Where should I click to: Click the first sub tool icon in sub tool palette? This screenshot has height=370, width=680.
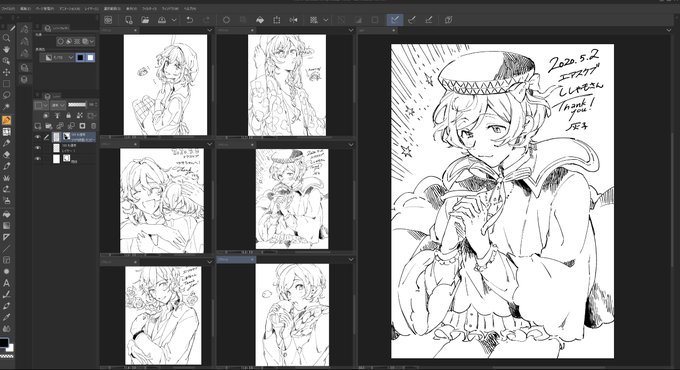pyautogui.click(x=24, y=29)
